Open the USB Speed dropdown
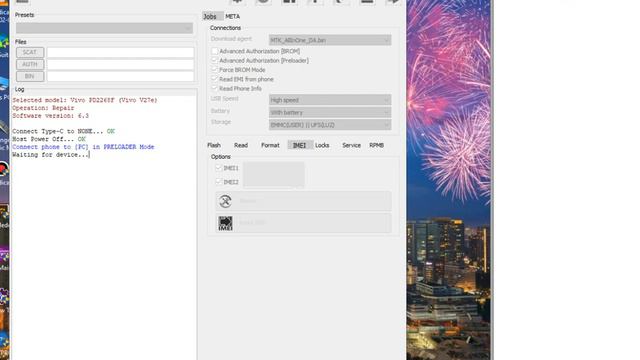The width and height of the screenshot is (640, 360). pos(330,100)
